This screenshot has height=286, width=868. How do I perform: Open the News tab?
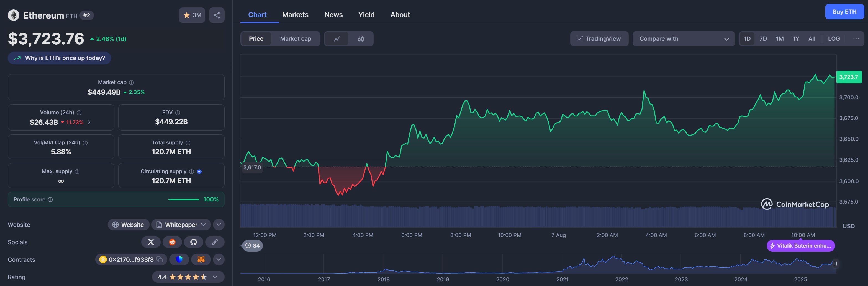click(333, 15)
